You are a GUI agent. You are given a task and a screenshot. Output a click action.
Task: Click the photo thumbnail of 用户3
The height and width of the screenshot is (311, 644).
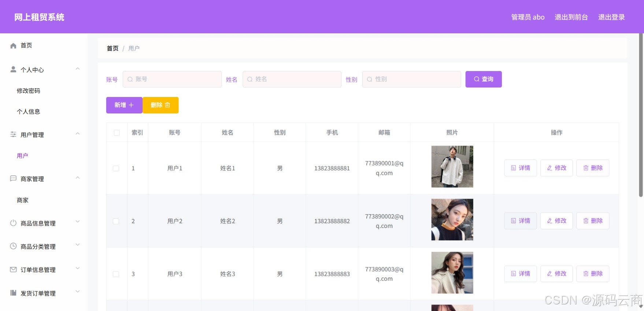pos(452,273)
